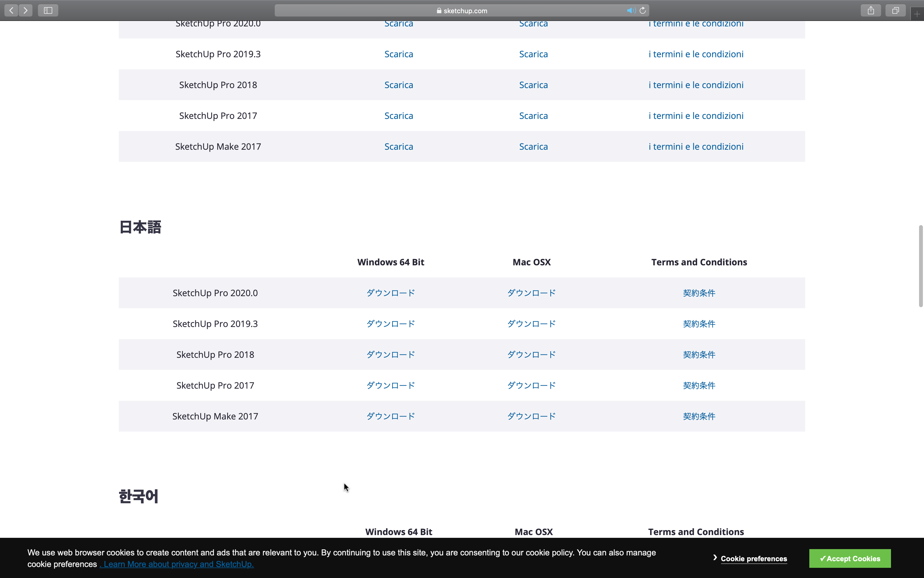Image resolution: width=924 pixels, height=578 pixels.
Task: Download Italian SketchUp Pro 2018 for Mac
Action: (x=533, y=85)
